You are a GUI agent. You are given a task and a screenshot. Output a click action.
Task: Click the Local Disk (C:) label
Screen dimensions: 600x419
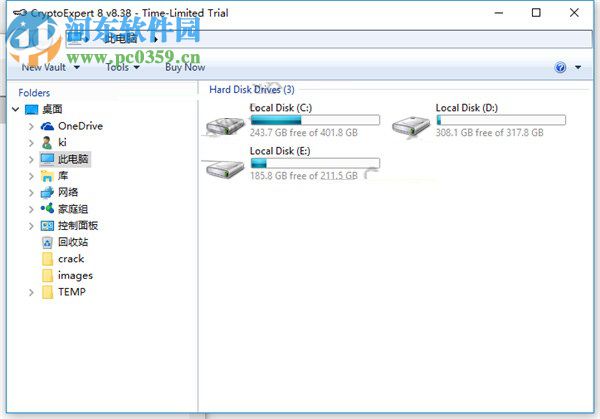point(280,108)
